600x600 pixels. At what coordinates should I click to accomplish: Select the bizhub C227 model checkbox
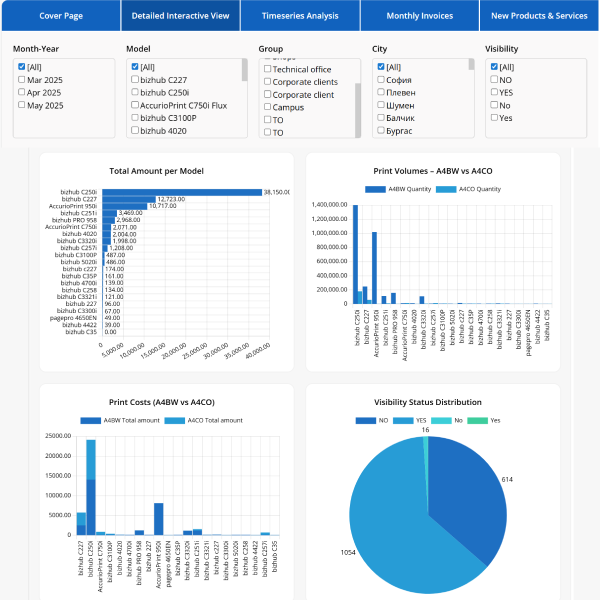tap(135, 80)
